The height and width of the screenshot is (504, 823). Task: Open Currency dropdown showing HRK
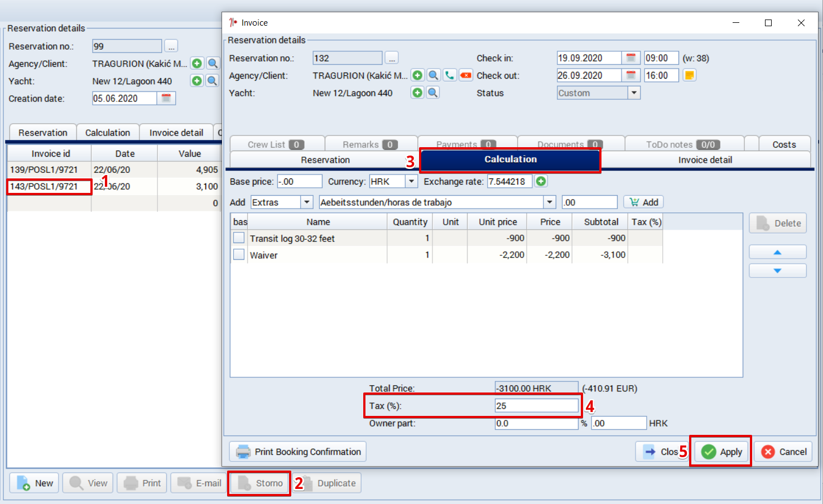coord(411,181)
